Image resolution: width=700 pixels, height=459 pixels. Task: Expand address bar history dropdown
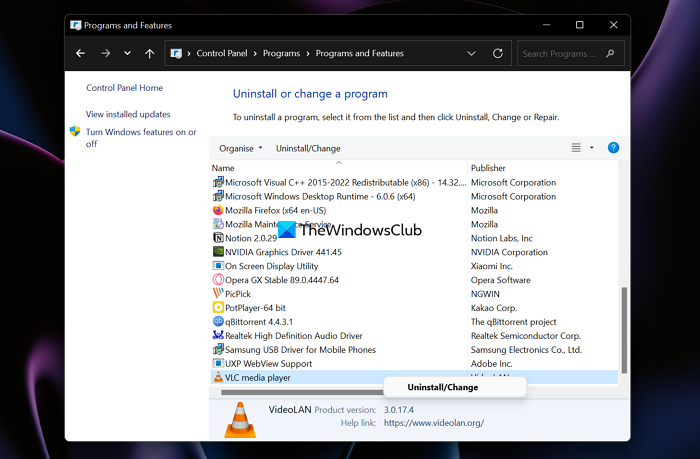[471, 53]
